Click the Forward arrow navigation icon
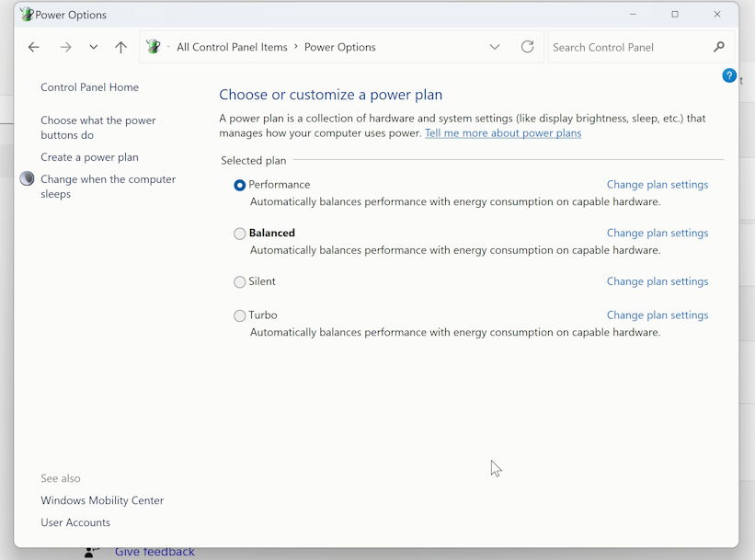 tap(65, 47)
